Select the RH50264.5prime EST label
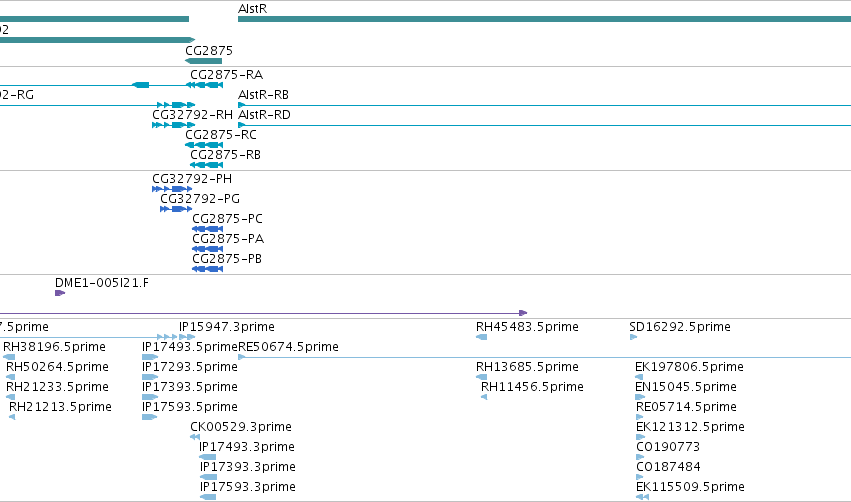The width and height of the screenshot is (851, 502). (58, 367)
